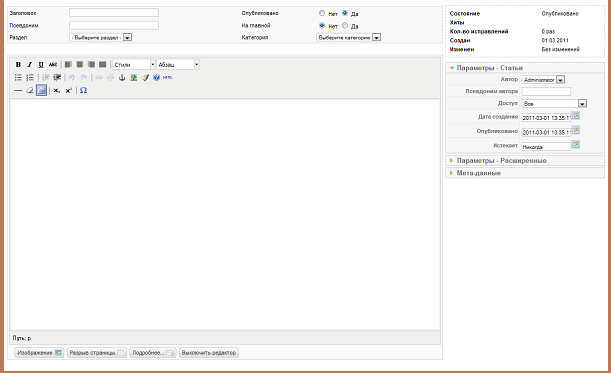Click Выключить редактор button
611x373 pixels.
(209, 353)
